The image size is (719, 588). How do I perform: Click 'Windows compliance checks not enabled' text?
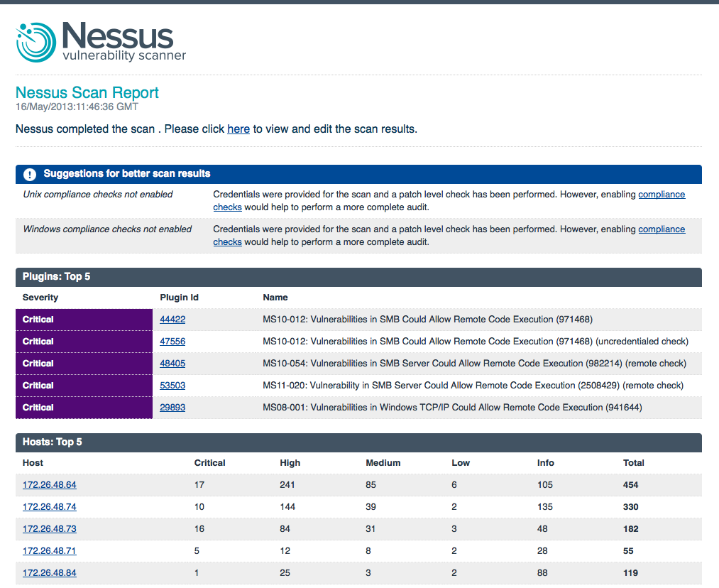click(107, 229)
